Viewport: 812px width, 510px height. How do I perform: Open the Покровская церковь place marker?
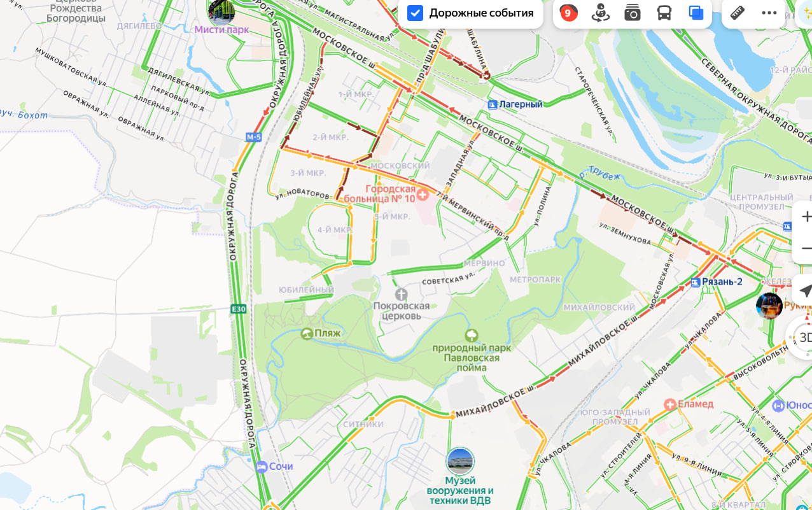coord(401,294)
